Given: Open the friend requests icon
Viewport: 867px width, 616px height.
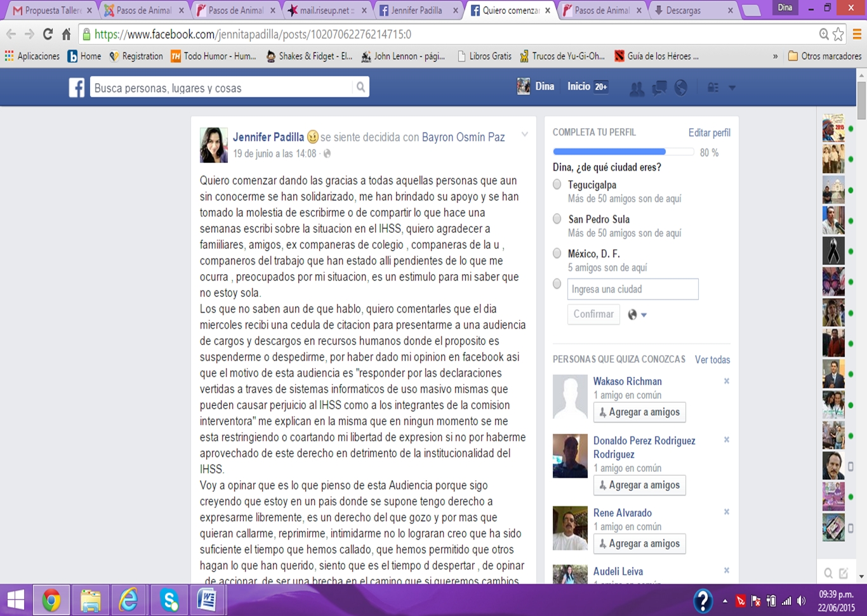Looking at the screenshot, I should (637, 88).
